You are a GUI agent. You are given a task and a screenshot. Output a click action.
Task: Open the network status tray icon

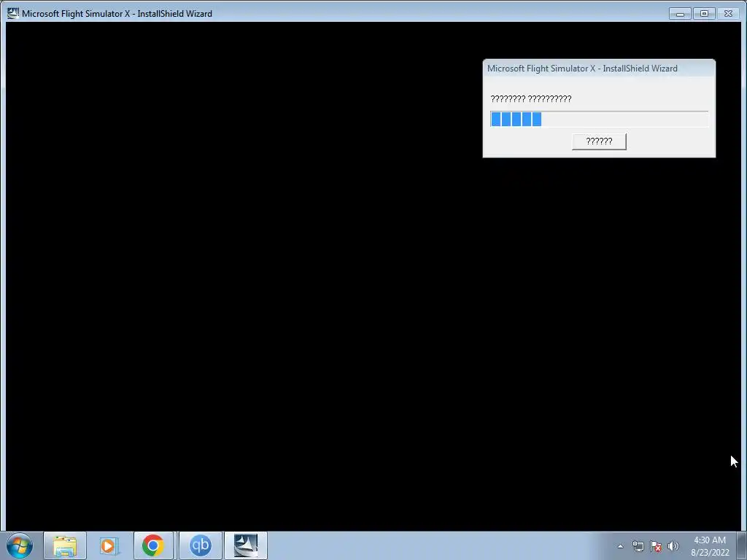point(638,546)
